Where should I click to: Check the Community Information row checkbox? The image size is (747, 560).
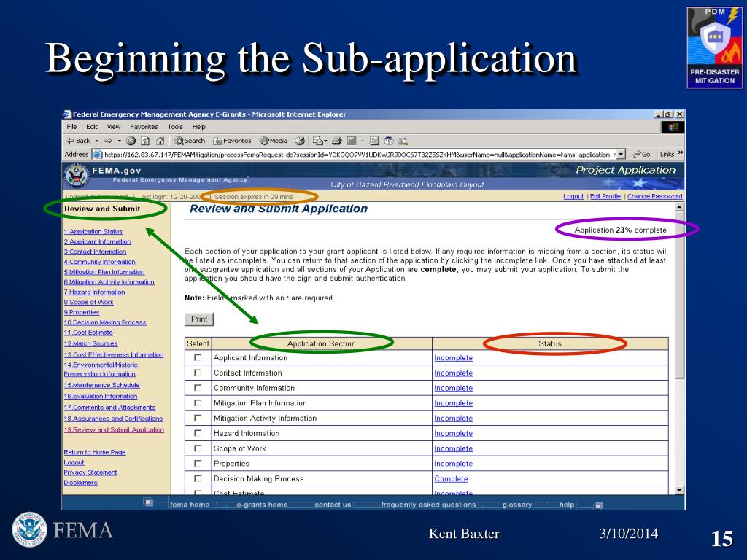[198, 388]
